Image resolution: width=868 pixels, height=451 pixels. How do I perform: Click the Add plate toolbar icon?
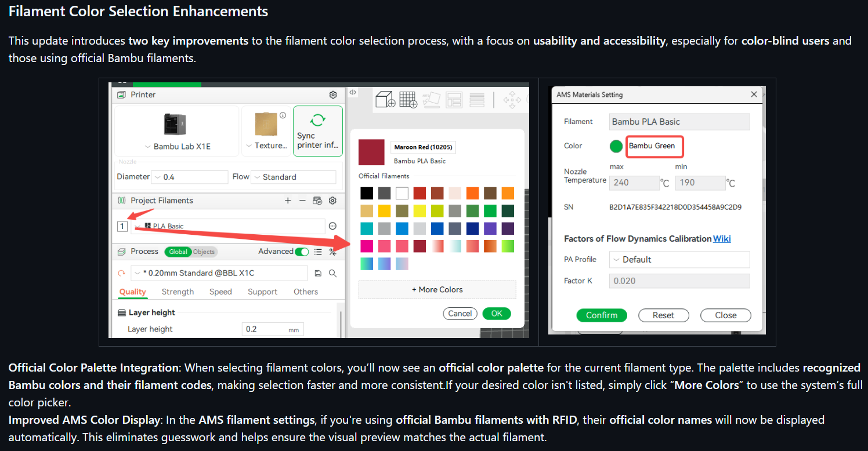[x=408, y=100]
